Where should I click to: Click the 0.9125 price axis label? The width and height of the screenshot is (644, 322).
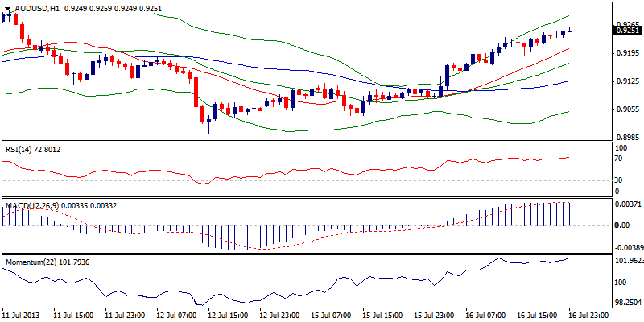tap(626, 81)
